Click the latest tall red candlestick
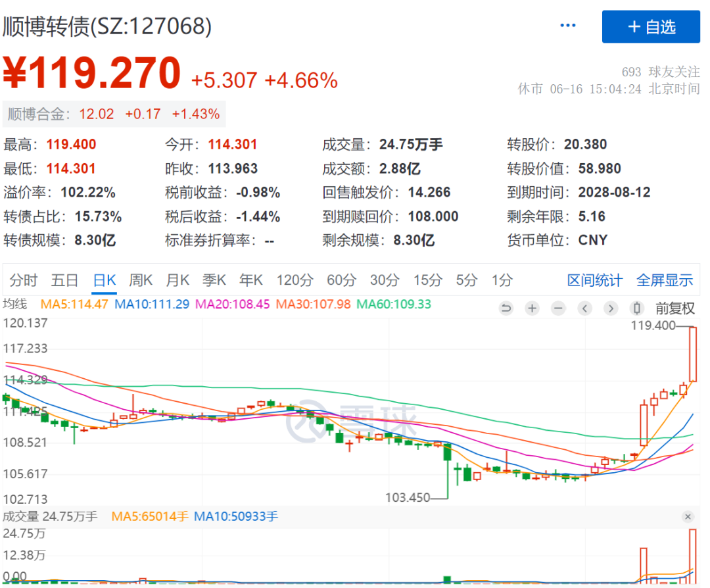The image size is (710, 588). [693, 355]
